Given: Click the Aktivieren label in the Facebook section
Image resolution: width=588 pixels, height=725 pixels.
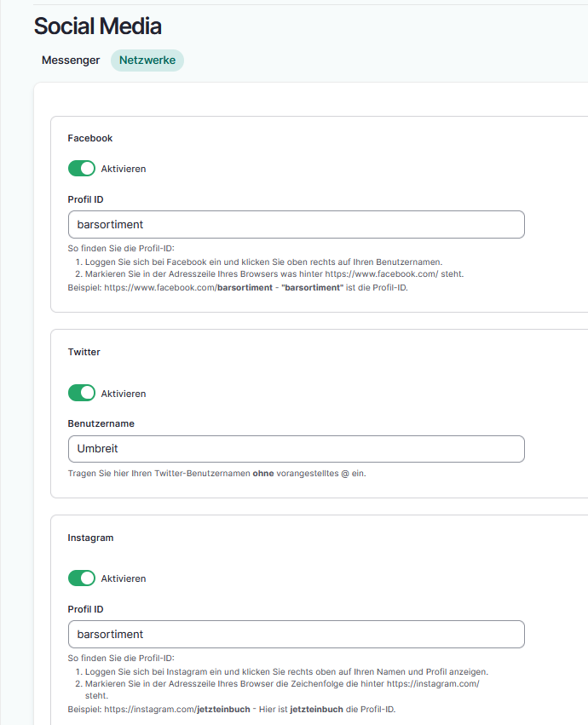Looking at the screenshot, I should tap(124, 169).
